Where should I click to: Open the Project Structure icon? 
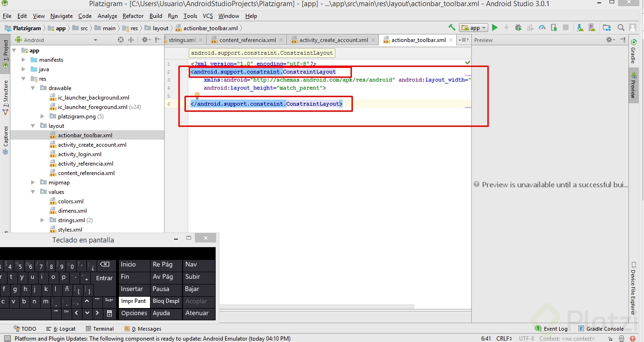click(x=607, y=28)
